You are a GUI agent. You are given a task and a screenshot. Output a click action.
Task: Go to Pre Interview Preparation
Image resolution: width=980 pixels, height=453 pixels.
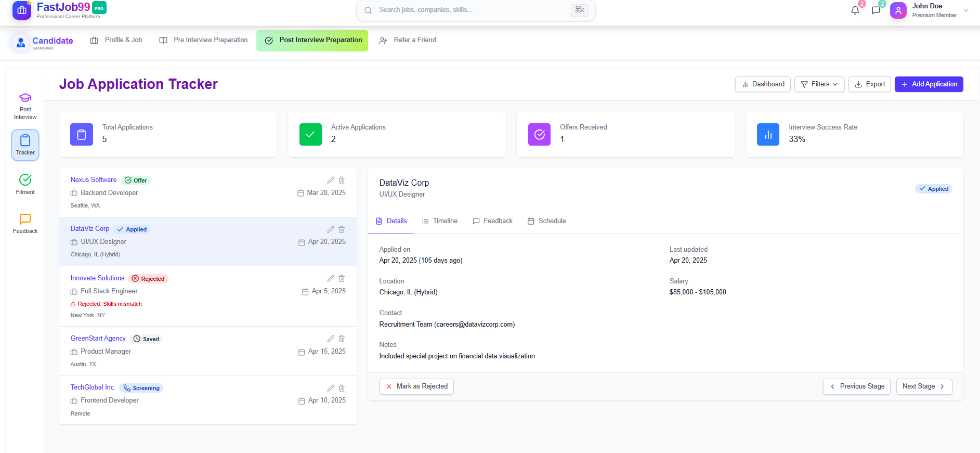(x=204, y=40)
